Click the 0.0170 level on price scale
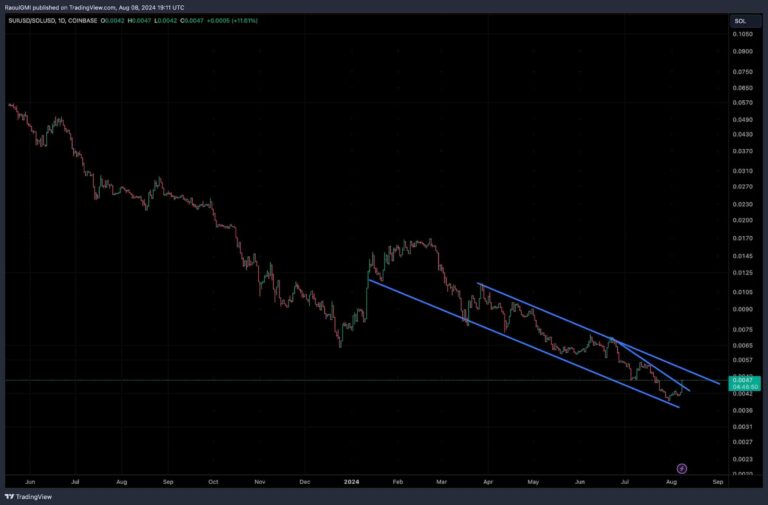The width and height of the screenshot is (768, 505). pyautogui.click(x=743, y=238)
